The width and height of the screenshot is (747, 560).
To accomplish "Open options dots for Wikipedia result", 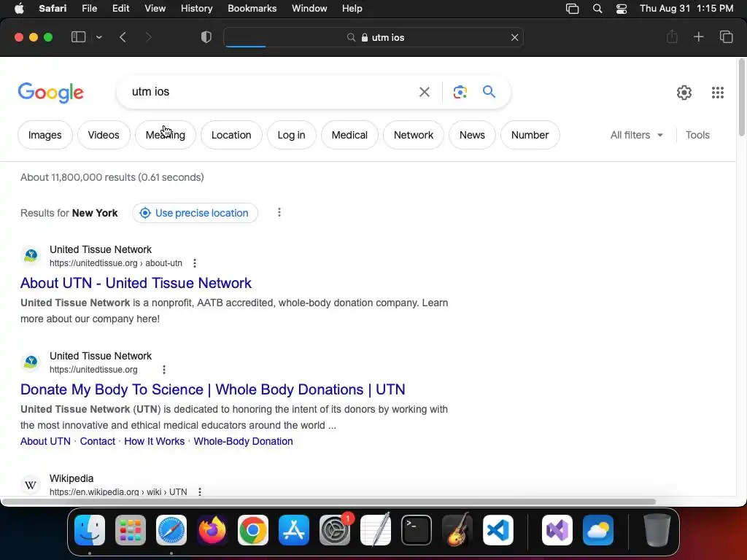I will 200,492.
